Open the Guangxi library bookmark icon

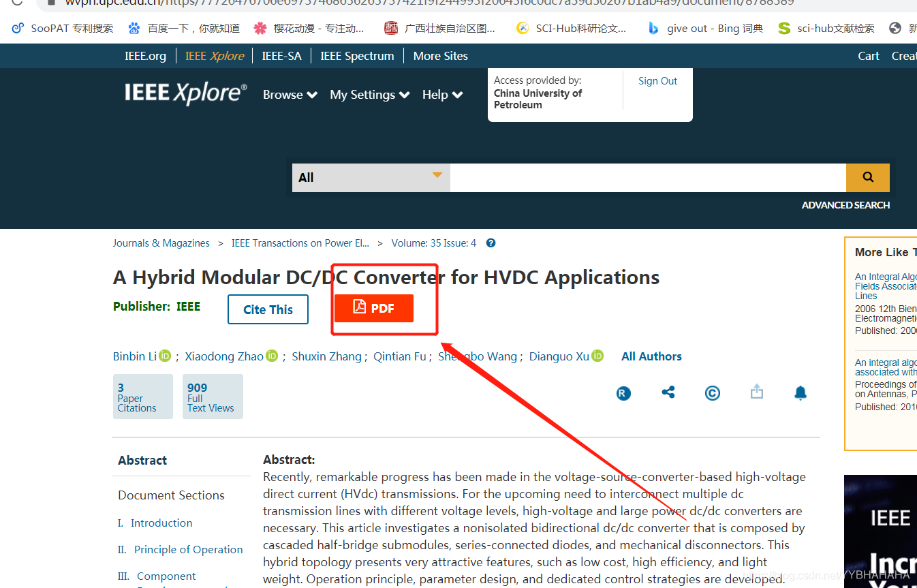tap(390, 28)
